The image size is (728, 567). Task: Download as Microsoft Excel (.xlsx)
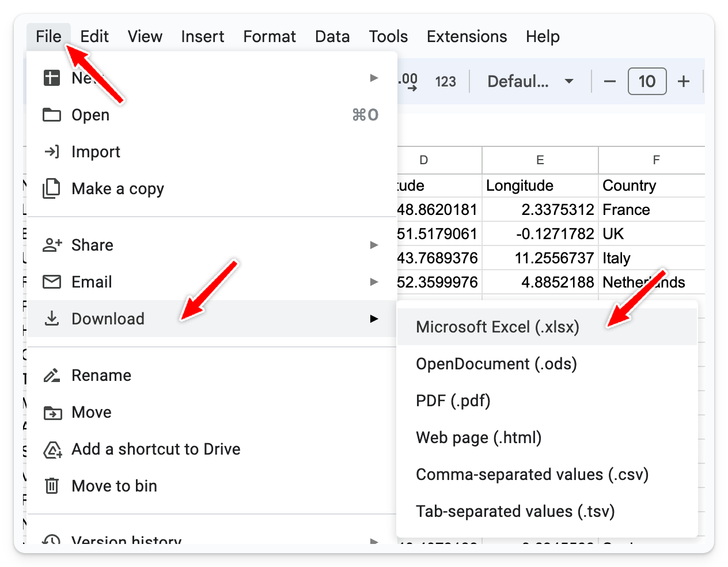[498, 327]
